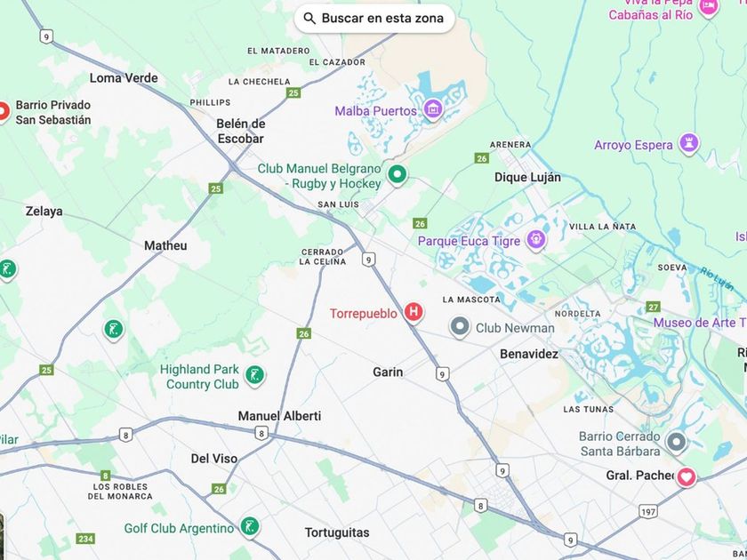Open the Cabañas al Río lodging label
The height and width of the screenshot is (560, 747).
pyautogui.click(x=650, y=15)
